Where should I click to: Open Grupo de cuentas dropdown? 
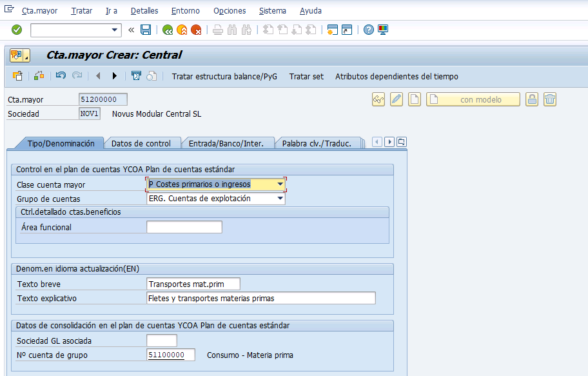coord(280,199)
